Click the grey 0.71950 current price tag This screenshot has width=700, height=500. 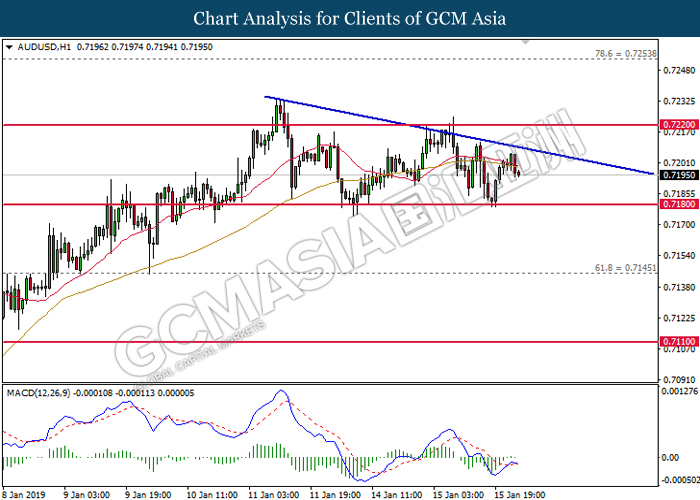click(675, 175)
